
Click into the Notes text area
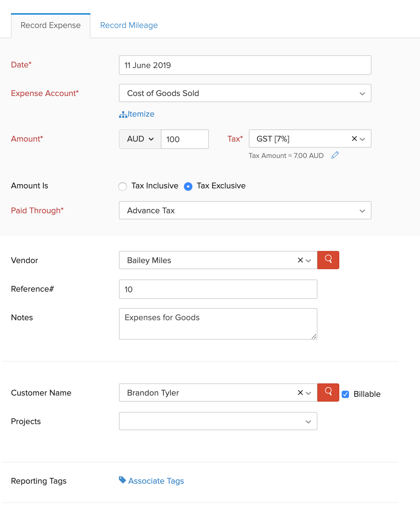218,324
